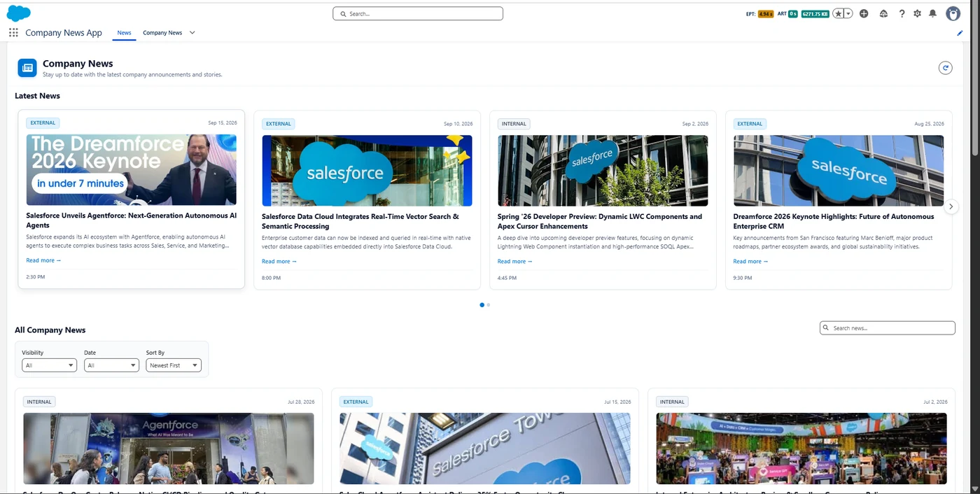The height and width of the screenshot is (494, 980).
Task: Focus the Search news input field
Action: point(888,328)
